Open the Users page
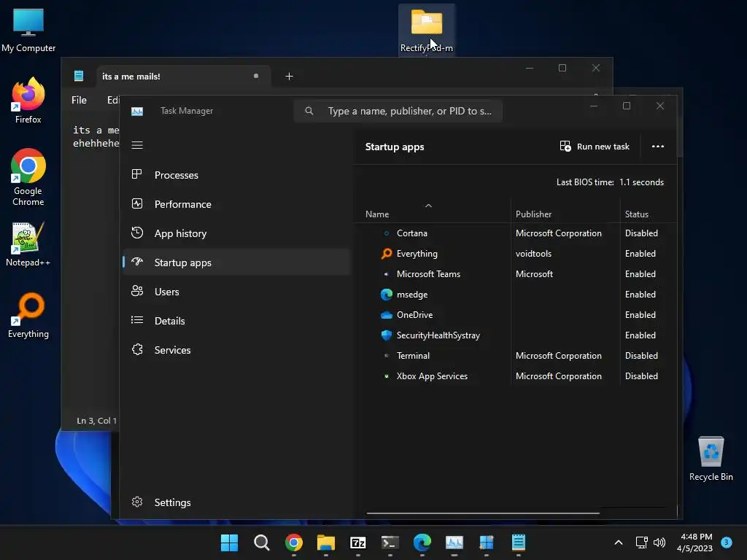Screen dimensions: 747x560 (236, 292)
